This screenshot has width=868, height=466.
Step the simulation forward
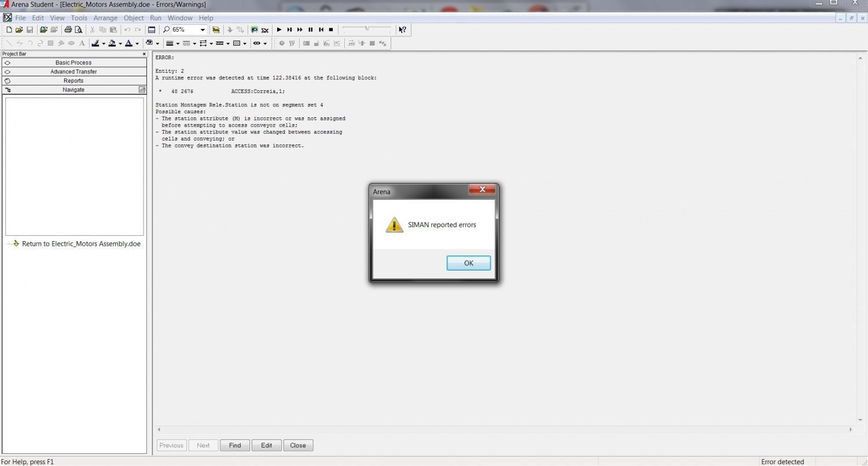[x=289, y=29]
